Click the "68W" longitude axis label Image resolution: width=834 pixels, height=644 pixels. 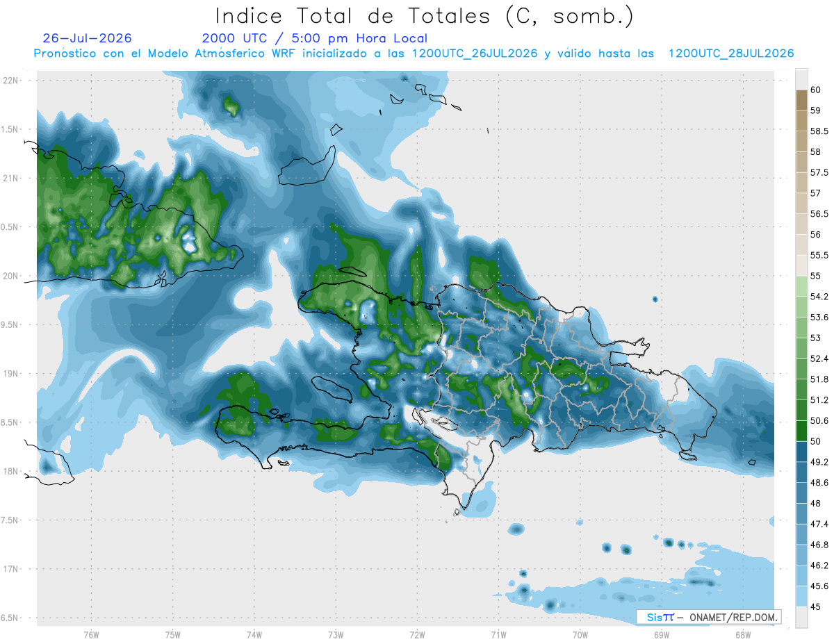pos(743,634)
